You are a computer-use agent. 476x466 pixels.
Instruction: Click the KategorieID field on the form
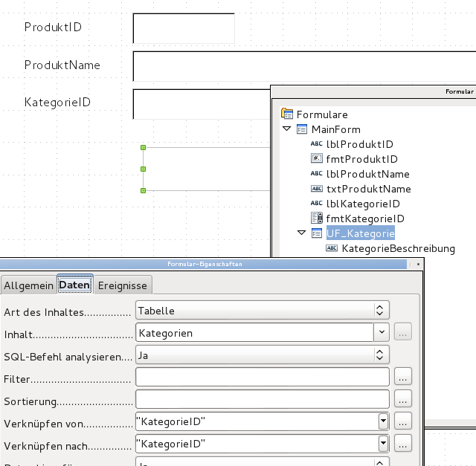pos(202,104)
